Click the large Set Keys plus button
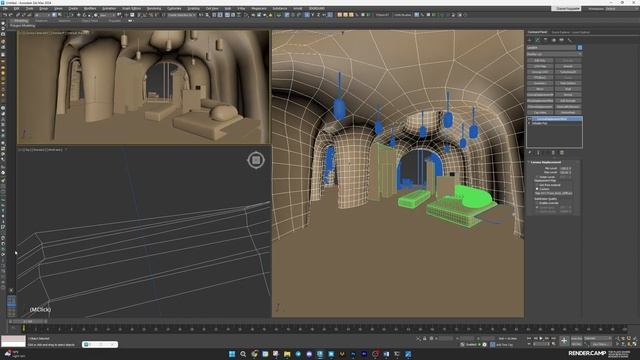 pos(564,340)
